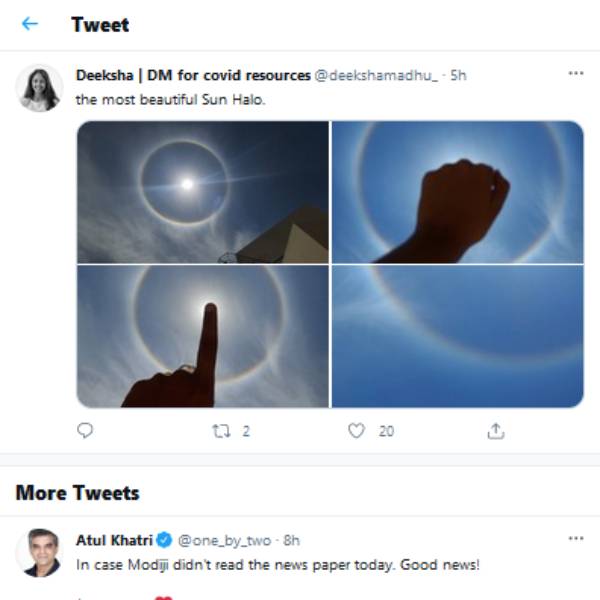Click the @one_by_two handle
The image size is (600, 600).
225,540
